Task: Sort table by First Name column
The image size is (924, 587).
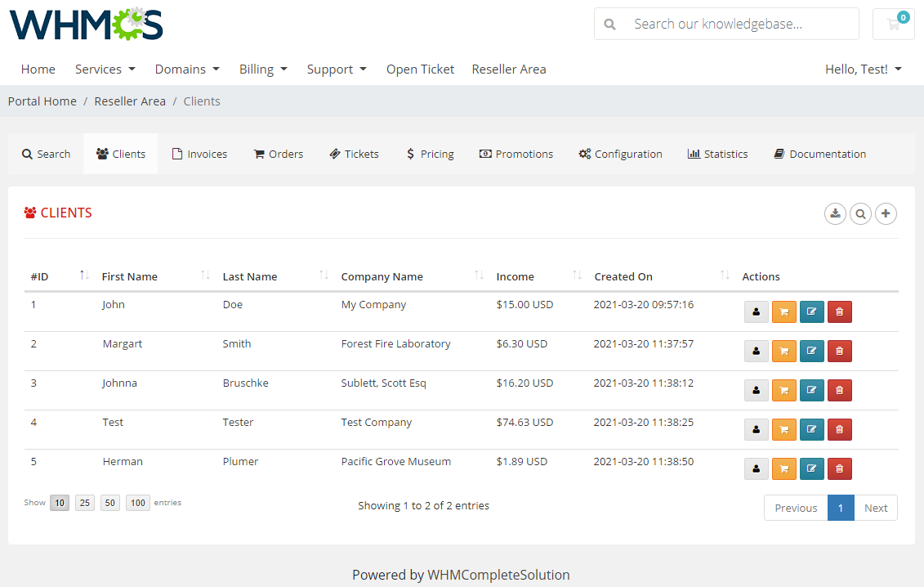Action: point(155,276)
